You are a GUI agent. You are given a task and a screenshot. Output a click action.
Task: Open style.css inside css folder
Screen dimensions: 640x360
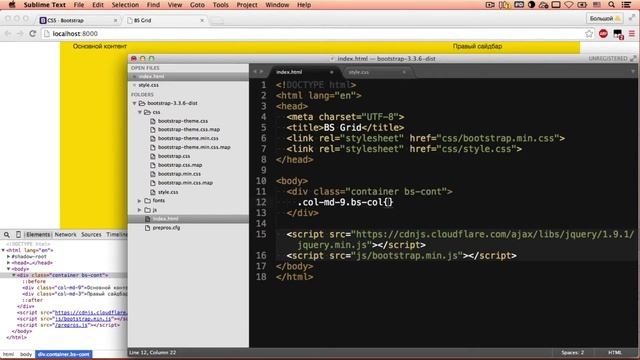pos(168,192)
